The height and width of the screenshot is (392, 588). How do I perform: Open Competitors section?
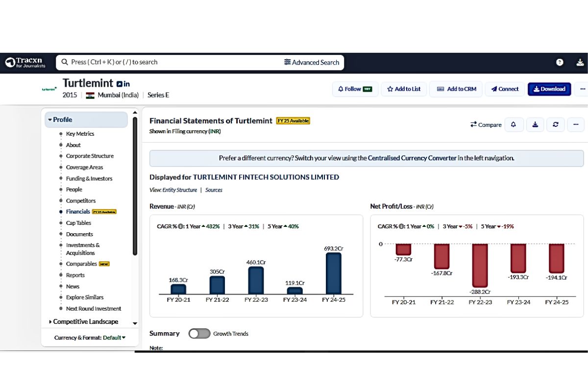[81, 200]
